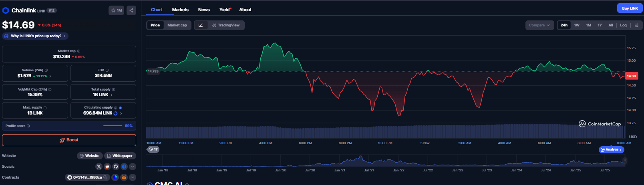Viewport: 644px width, 185px height.
Task: Expand more socials chevron
Action: (133, 167)
